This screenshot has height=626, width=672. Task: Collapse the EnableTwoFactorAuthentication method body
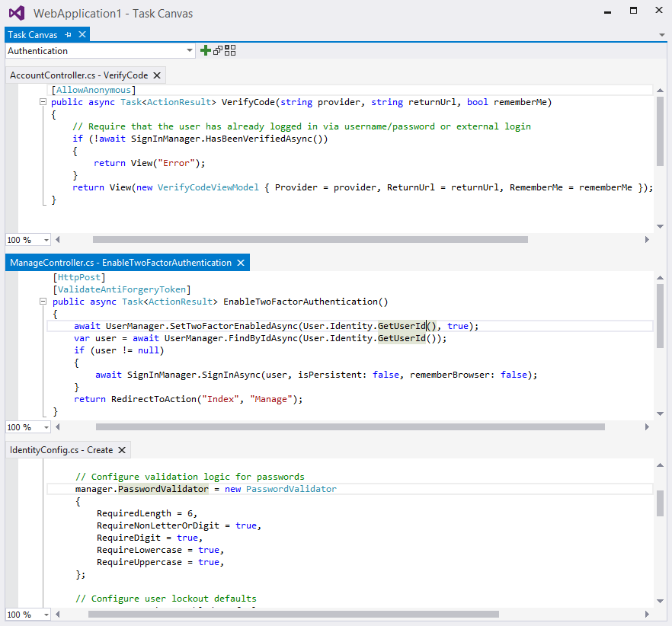43,302
